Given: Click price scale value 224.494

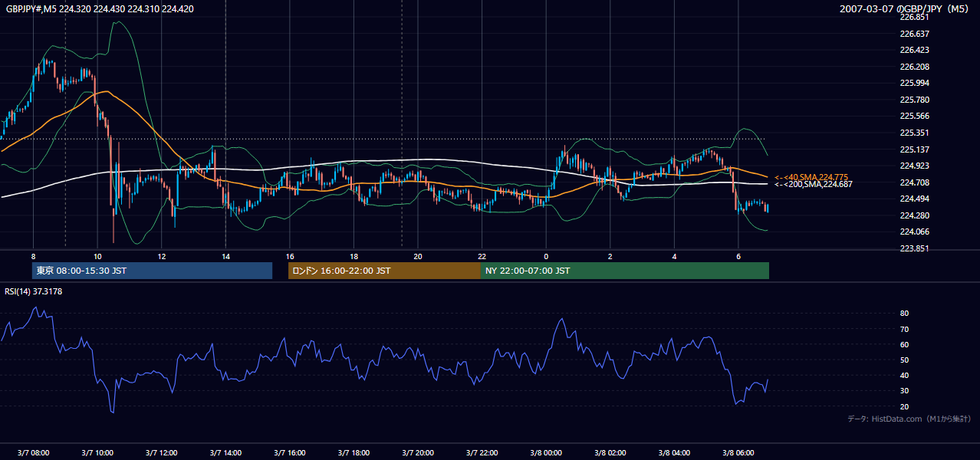Looking at the screenshot, I should 914,199.
